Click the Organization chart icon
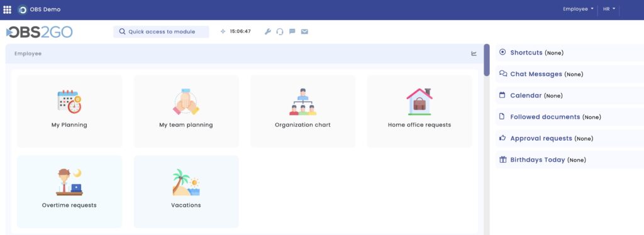644x235 pixels. tap(303, 102)
